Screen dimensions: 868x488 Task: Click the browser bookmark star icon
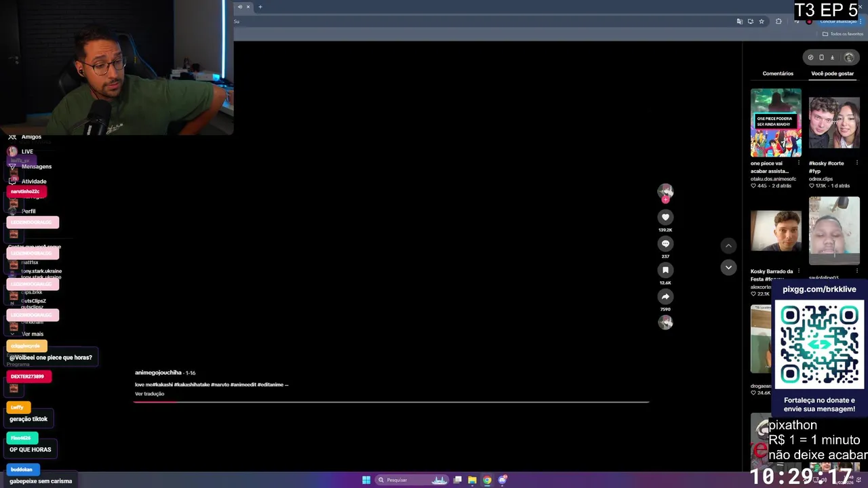[762, 21]
